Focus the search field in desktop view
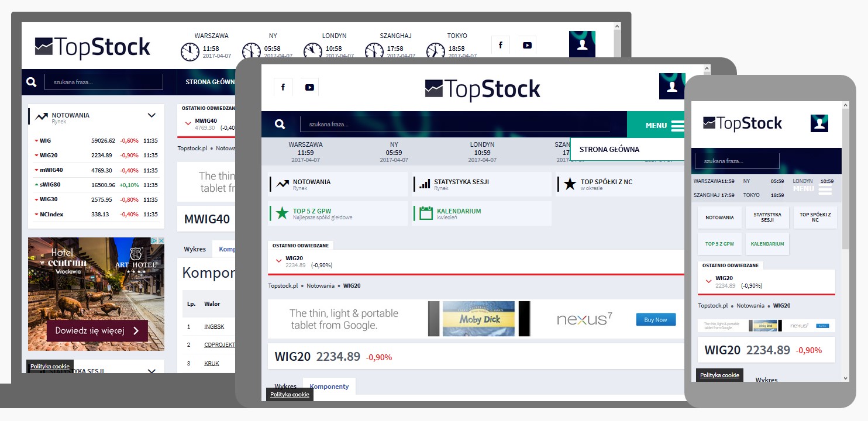Screen dimensions: 868x421 (x=104, y=82)
